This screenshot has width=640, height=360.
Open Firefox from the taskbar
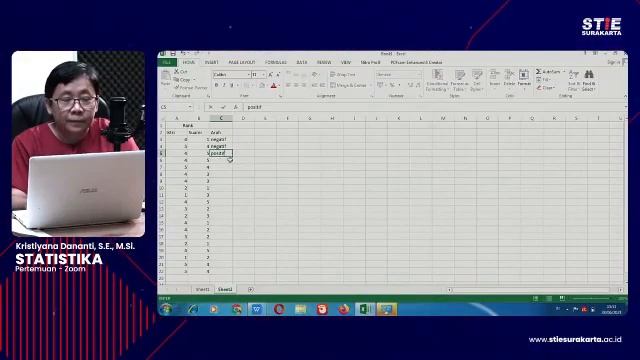coord(344,309)
